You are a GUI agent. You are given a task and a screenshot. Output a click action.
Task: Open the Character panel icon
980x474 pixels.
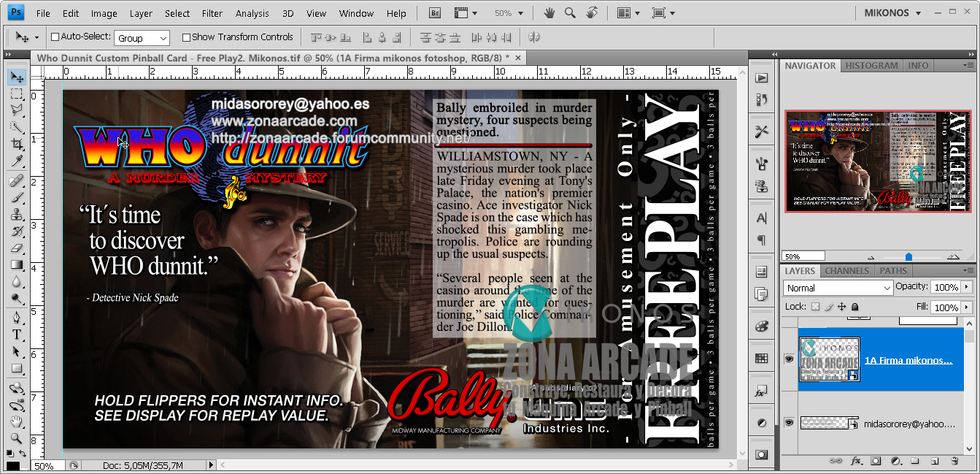click(x=762, y=218)
